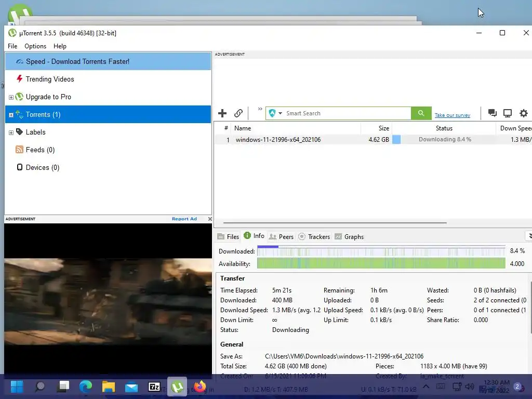Open Mail app from taskbar
The height and width of the screenshot is (399, 532).
point(131,387)
